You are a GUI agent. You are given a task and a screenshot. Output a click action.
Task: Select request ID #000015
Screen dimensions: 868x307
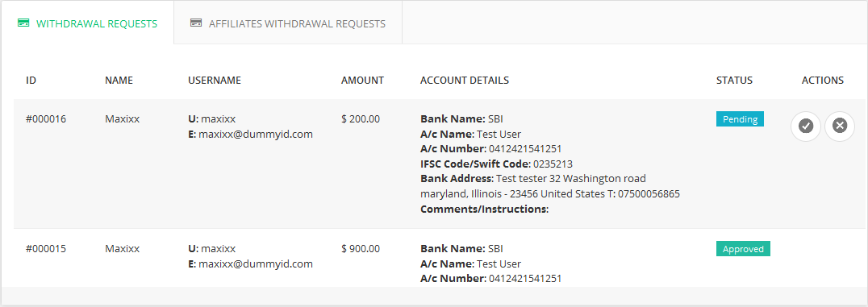coord(46,249)
